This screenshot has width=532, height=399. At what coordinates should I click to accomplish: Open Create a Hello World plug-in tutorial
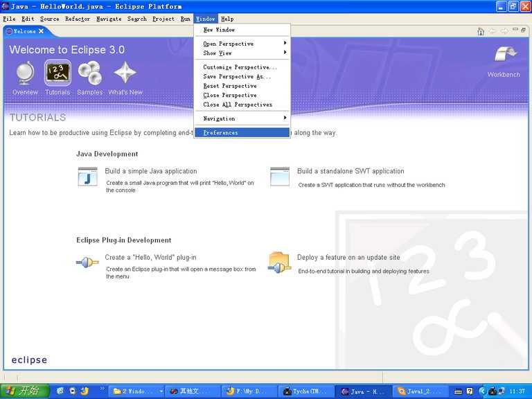pos(150,258)
